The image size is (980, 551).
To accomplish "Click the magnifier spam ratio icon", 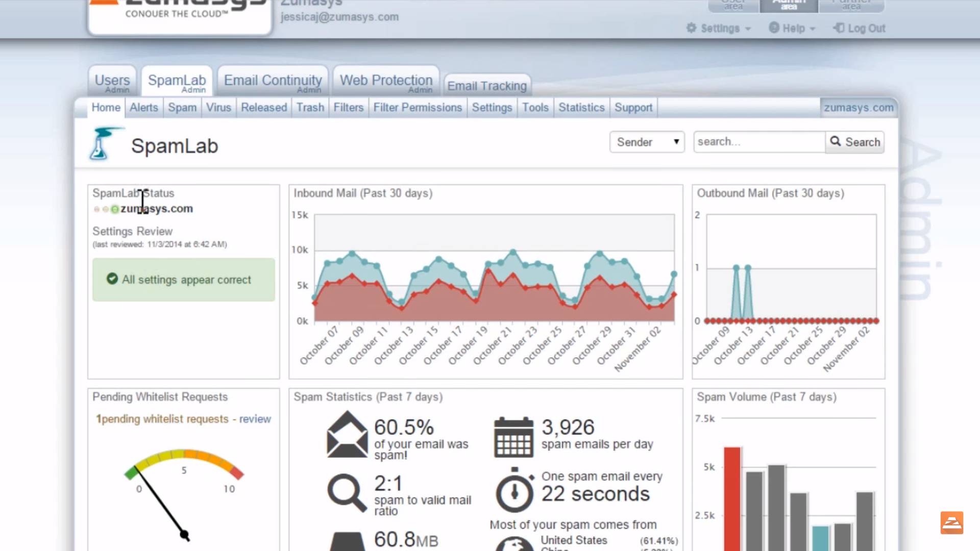I will coord(347,493).
